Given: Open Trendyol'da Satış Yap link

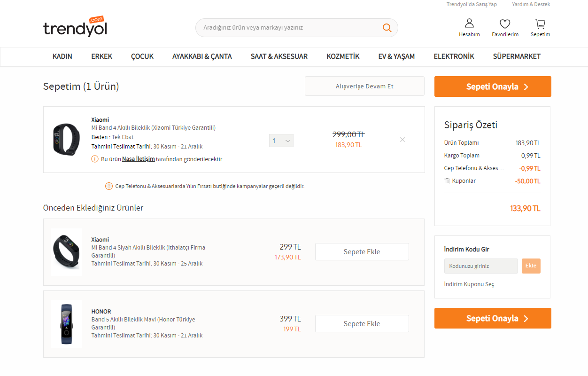Looking at the screenshot, I should coord(472,4).
